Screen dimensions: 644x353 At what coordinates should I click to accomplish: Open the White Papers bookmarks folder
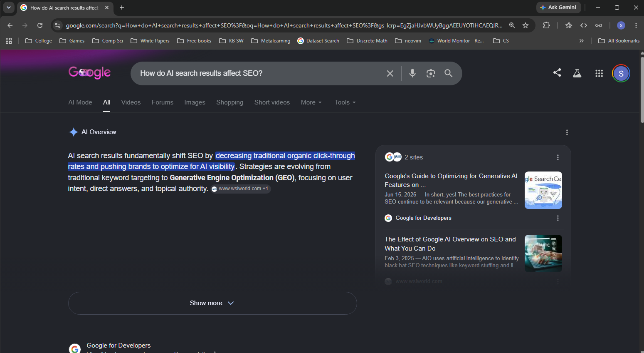pos(150,41)
